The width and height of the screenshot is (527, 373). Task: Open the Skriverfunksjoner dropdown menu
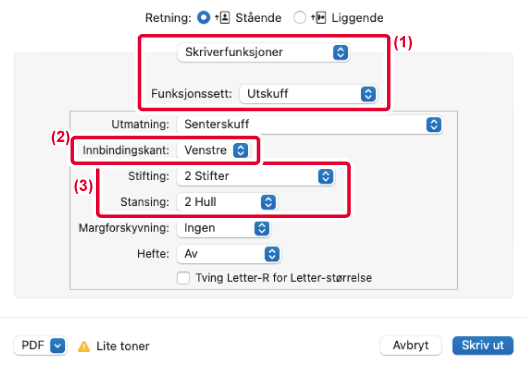[x=264, y=52]
